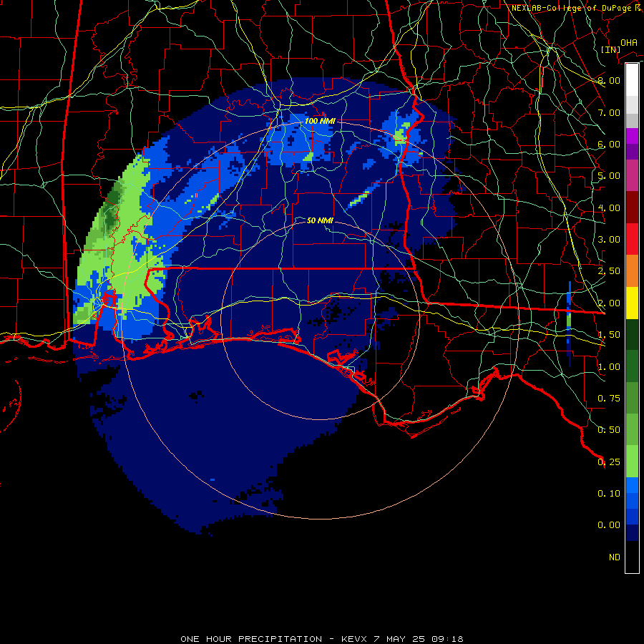Screen dimensions: 644x644
Task: Select the "7.00" legend label
Action: click(x=609, y=112)
